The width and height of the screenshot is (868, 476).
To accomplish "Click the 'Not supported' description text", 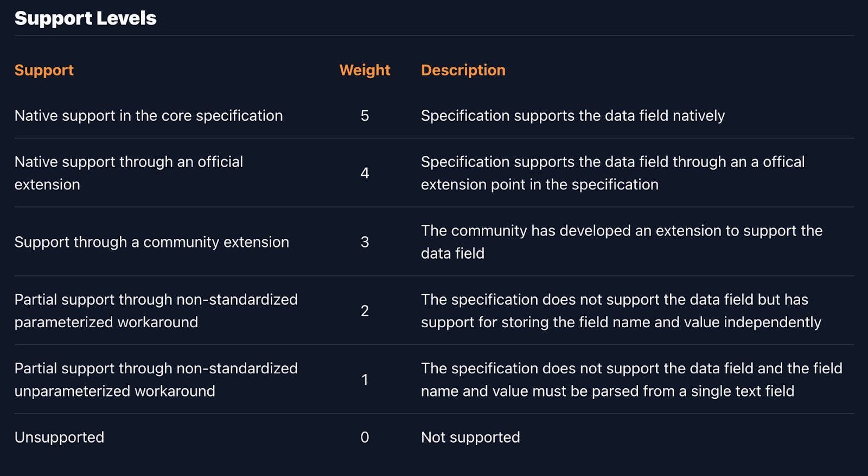I will [470, 437].
